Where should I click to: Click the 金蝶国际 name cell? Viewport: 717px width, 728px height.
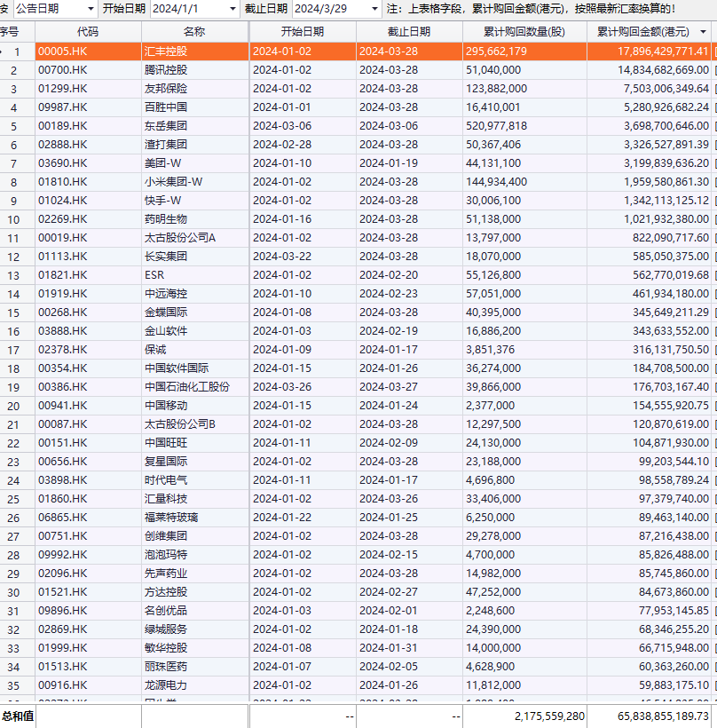(x=194, y=312)
